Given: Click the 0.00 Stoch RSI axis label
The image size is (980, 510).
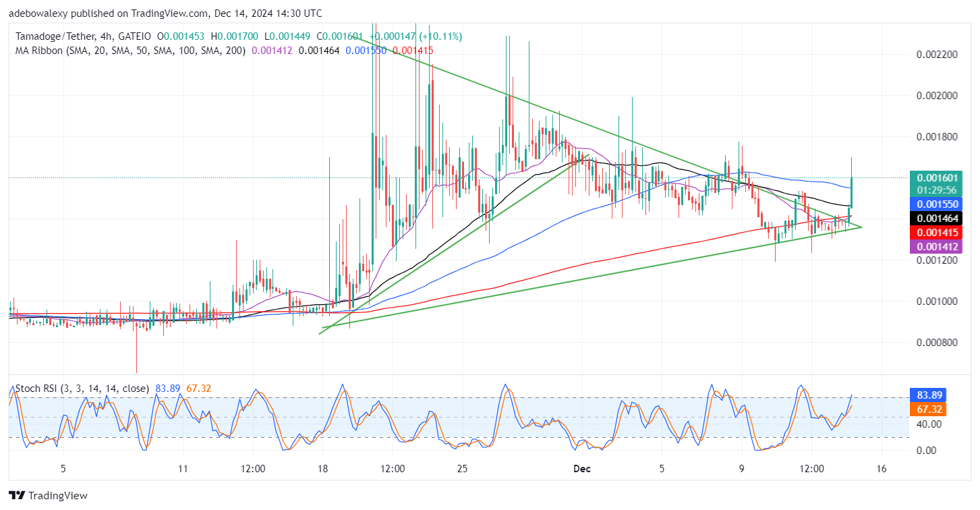Looking at the screenshot, I should tap(927, 451).
